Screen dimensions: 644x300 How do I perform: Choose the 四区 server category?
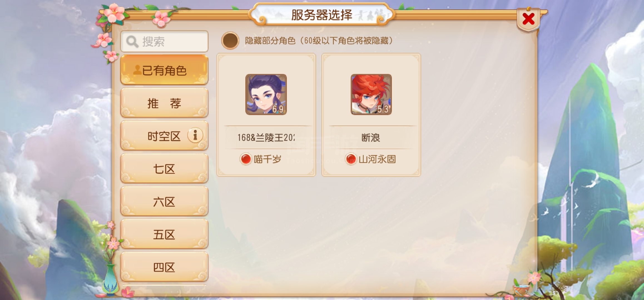click(x=164, y=267)
